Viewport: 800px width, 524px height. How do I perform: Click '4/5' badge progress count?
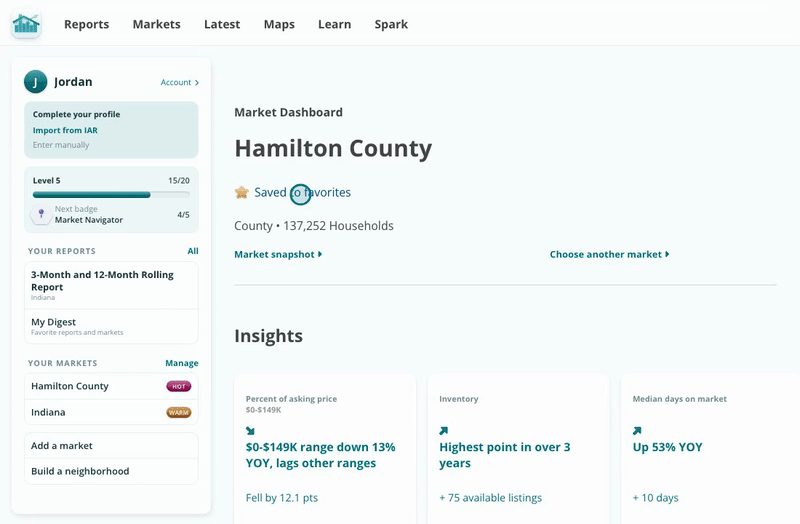pos(183,215)
